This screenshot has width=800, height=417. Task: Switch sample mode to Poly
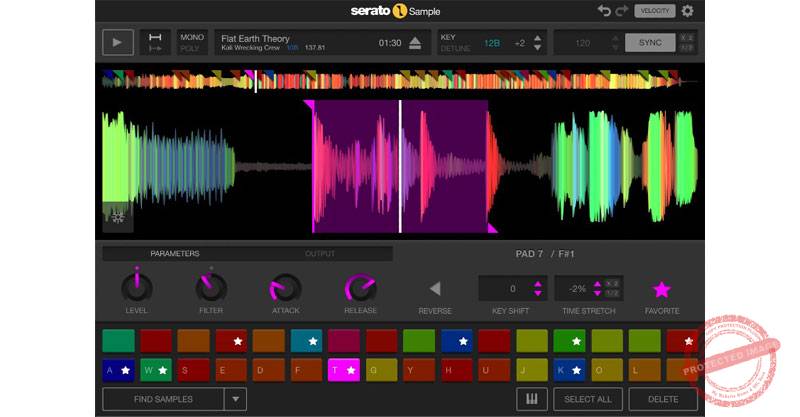point(191,49)
